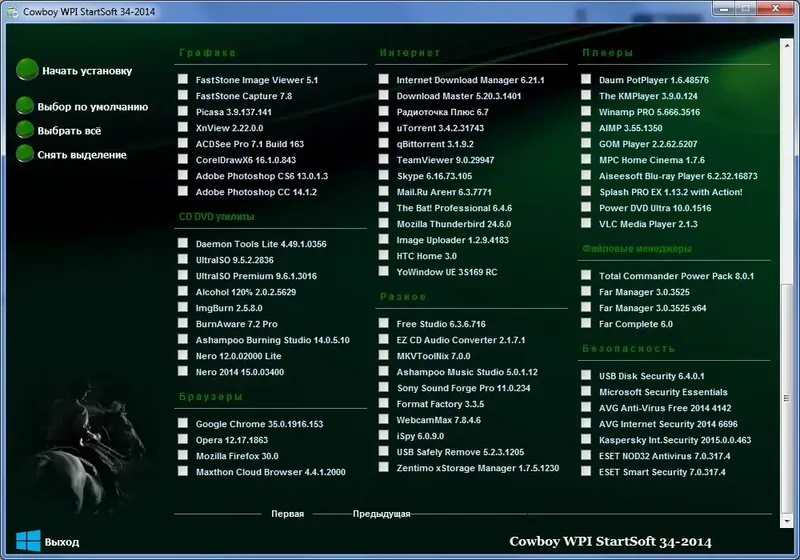Screen dimensions: 800x560
Task: Click the Far Complete 6.0 label
Action: click(x=636, y=324)
